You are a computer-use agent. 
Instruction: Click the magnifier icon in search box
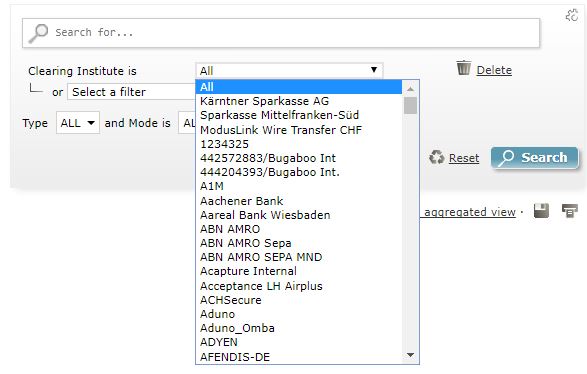pos(39,33)
